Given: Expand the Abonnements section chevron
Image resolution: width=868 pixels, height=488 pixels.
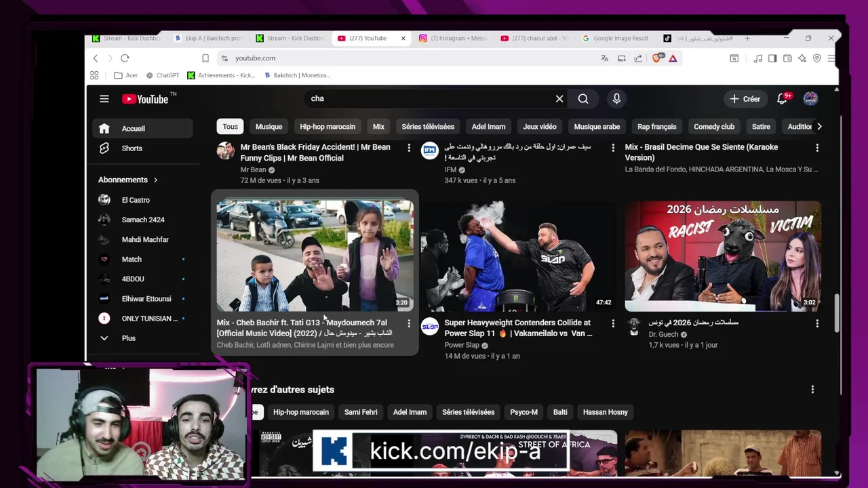Looking at the screenshot, I should [155, 180].
